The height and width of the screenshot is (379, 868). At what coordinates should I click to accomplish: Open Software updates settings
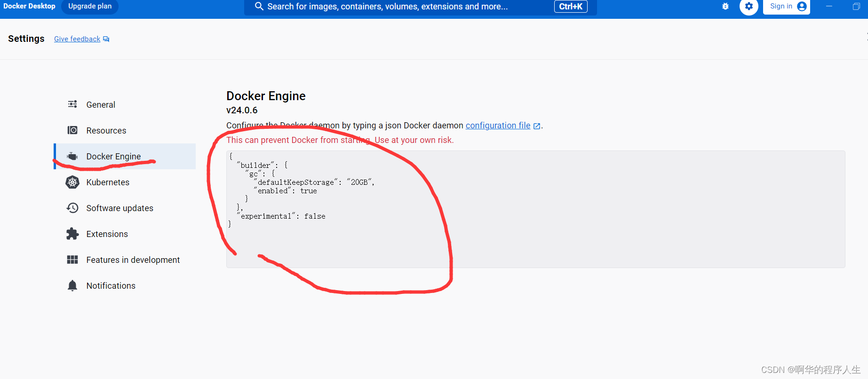[x=125, y=208]
